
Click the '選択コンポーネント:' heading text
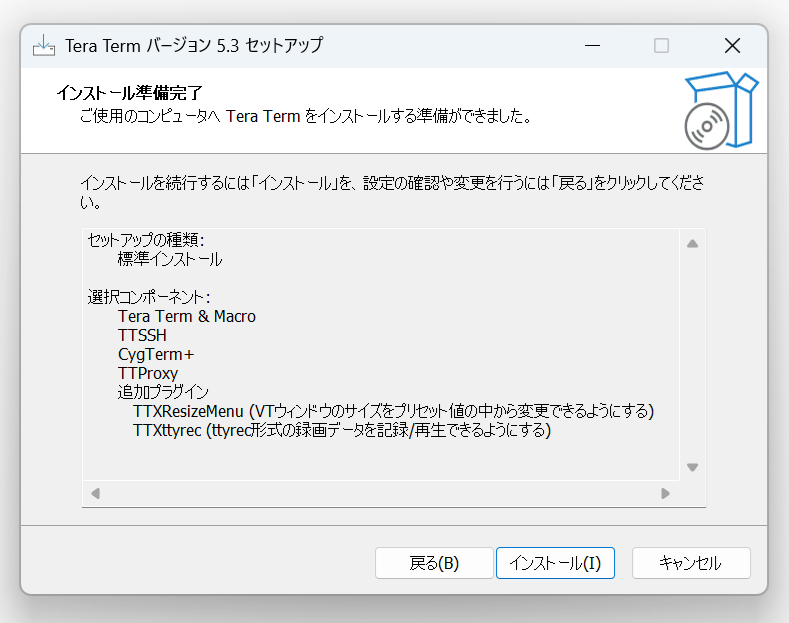[149, 297]
